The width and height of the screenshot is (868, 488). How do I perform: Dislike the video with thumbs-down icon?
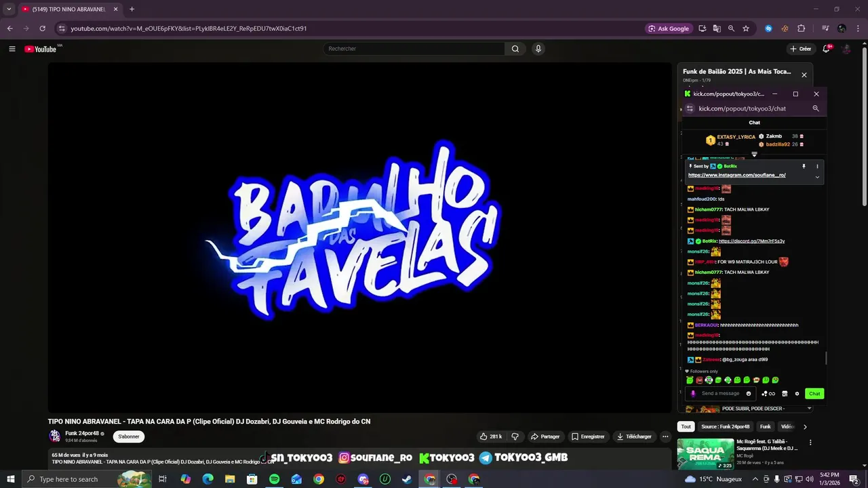pyautogui.click(x=515, y=436)
